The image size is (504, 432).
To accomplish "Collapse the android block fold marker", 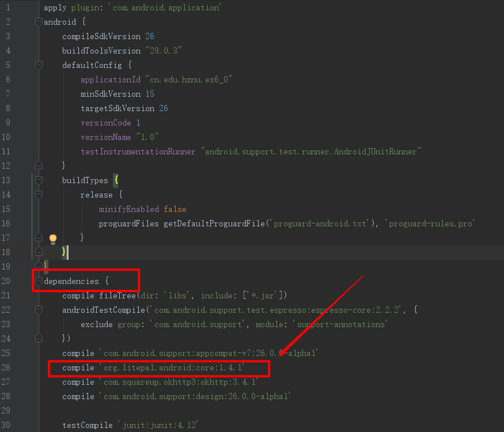I will tap(39, 22).
